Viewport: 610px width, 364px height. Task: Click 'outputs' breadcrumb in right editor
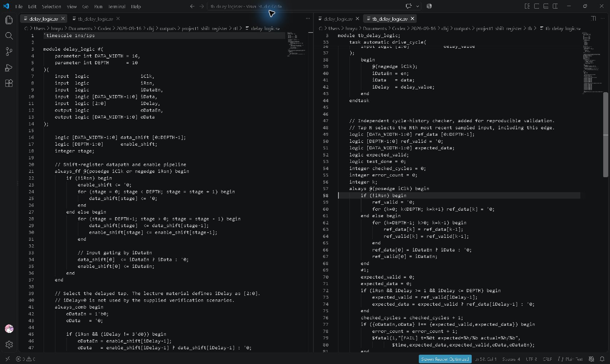(x=462, y=29)
